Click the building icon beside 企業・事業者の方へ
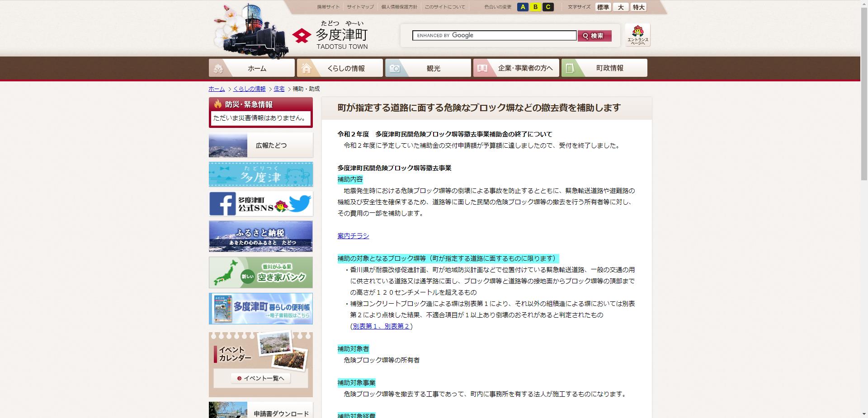The height and width of the screenshot is (418, 868). (482, 68)
